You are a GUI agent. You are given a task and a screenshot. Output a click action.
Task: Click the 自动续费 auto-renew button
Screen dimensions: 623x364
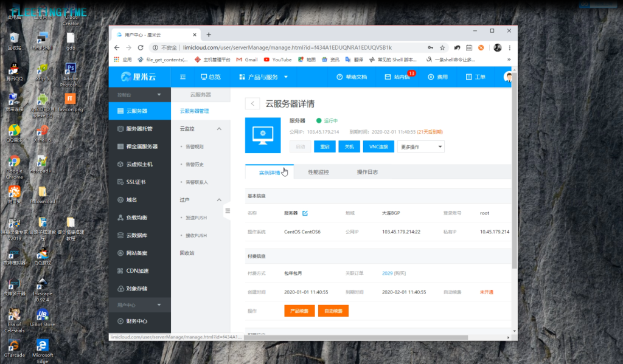coord(333,311)
